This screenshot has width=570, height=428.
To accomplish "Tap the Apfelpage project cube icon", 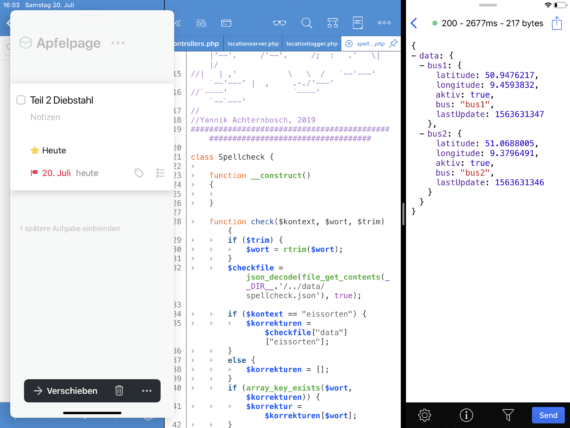I will 25,43.
